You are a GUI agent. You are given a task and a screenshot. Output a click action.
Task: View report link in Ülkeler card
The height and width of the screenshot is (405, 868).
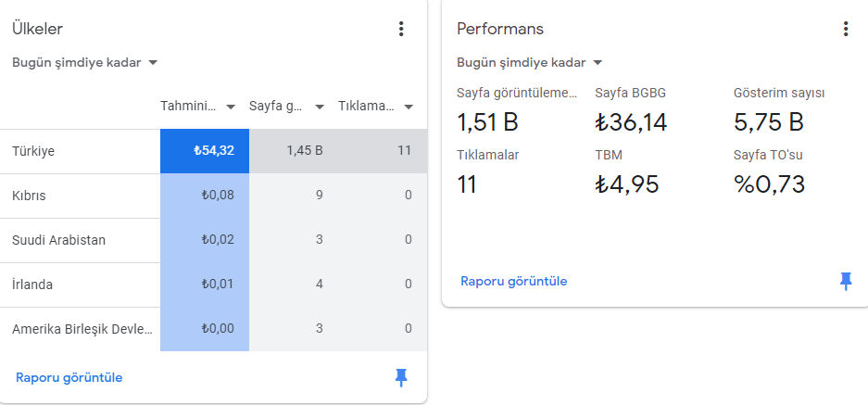coord(69,378)
